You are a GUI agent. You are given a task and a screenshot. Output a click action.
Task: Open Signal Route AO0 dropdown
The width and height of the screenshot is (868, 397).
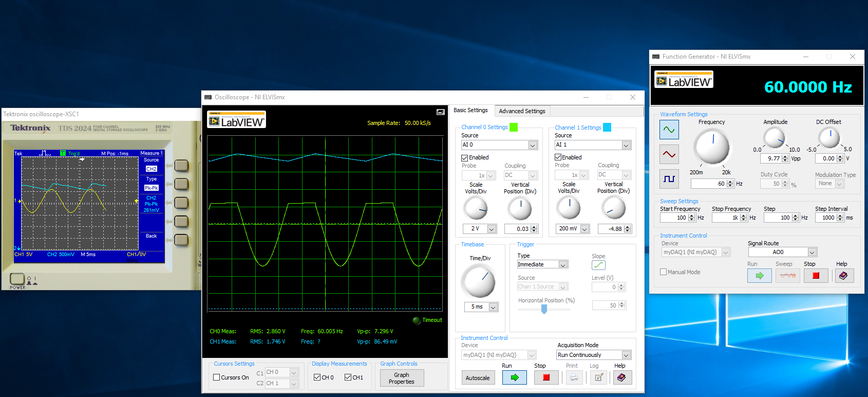pyautogui.click(x=812, y=252)
